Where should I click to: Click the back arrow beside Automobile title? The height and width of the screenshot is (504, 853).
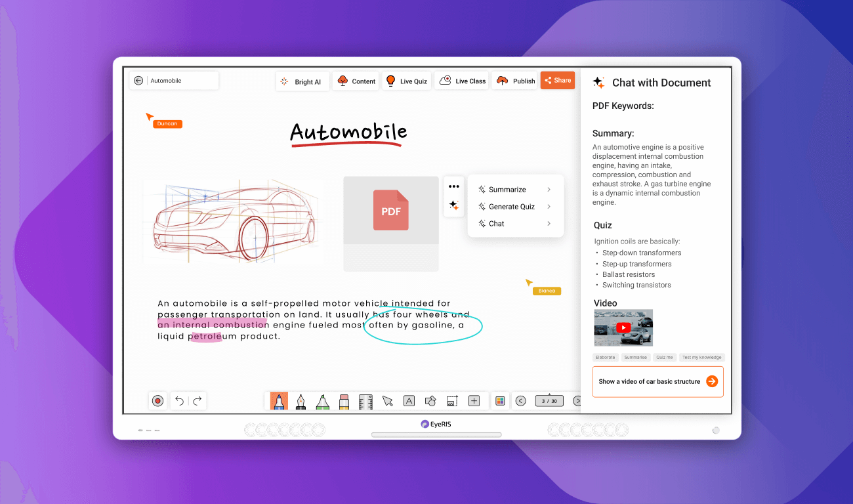(138, 81)
